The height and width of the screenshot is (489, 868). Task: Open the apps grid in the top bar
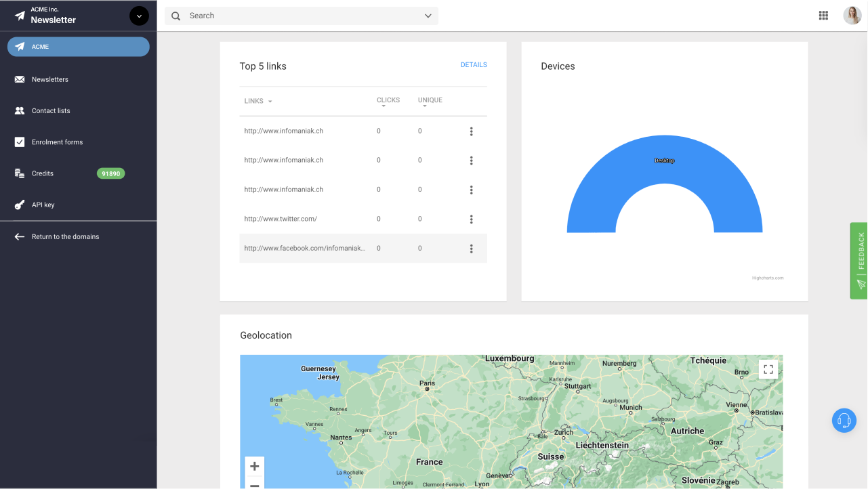click(x=823, y=15)
